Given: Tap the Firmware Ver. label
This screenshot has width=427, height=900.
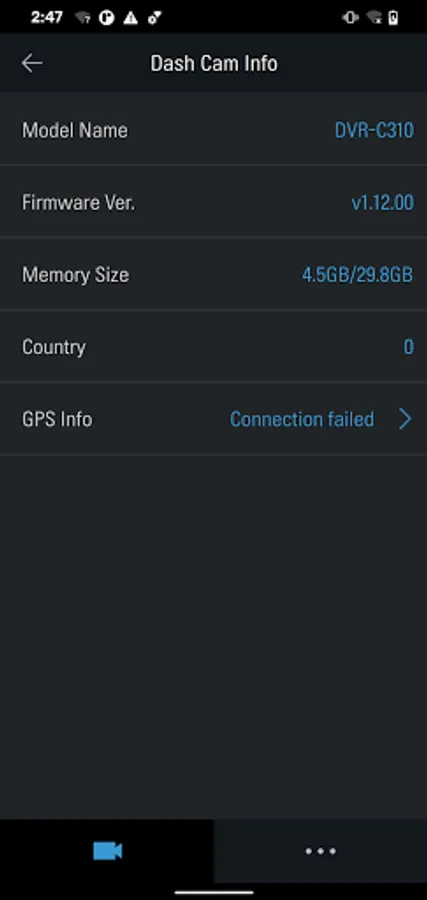Looking at the screenshot, I should [79, 203].
